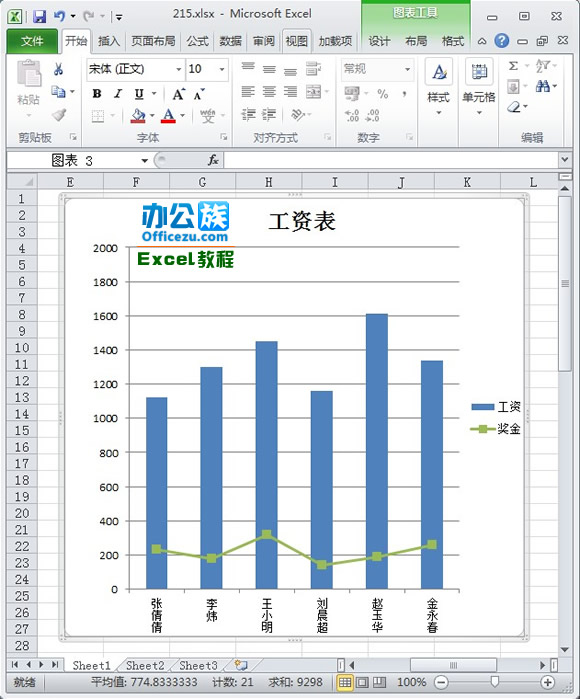Decrease indent
The height and width of the screenshot is (699, 580).
(x=248, y=115)
